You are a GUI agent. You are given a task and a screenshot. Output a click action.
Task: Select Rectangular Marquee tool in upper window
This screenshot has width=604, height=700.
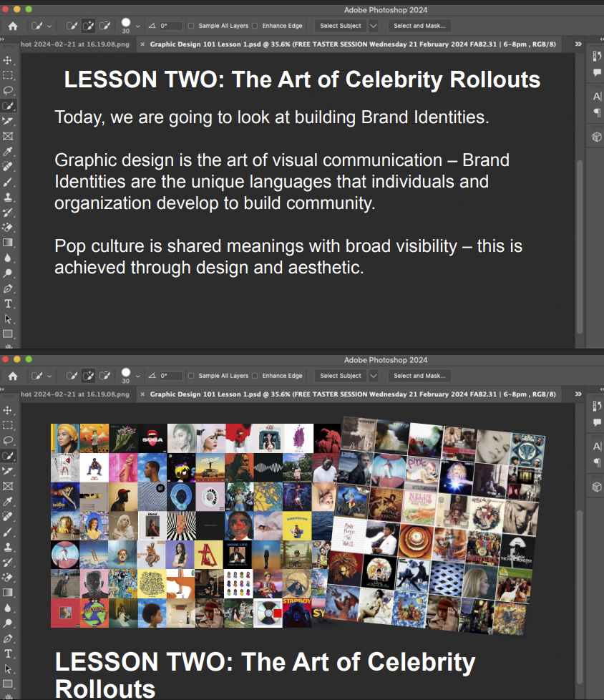coord(8,75)
